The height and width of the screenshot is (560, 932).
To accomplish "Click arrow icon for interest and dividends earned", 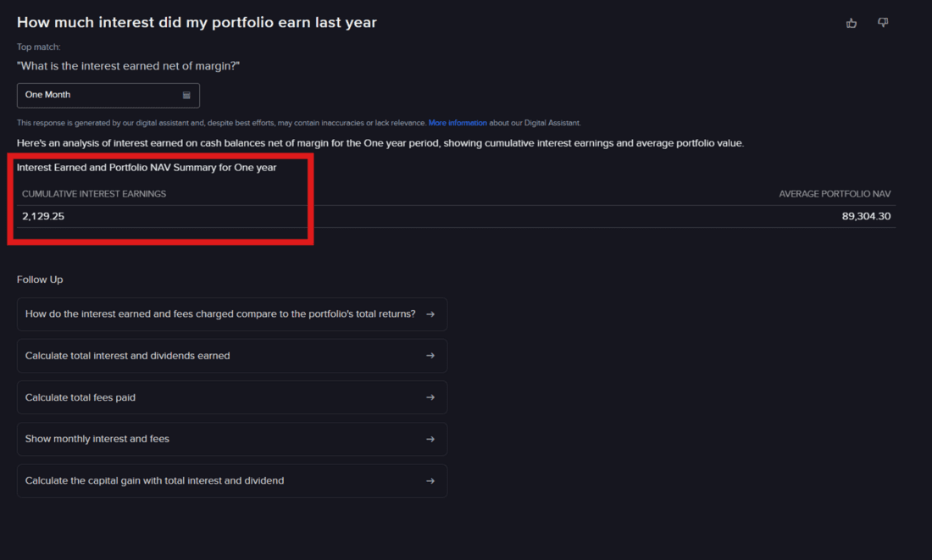I will 430,356.
